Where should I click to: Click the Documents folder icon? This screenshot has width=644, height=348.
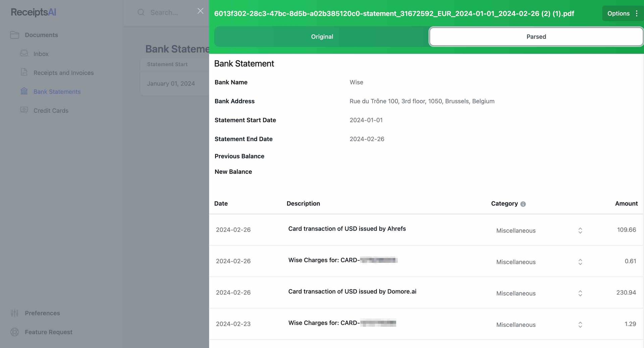click(x=14, y=35)
